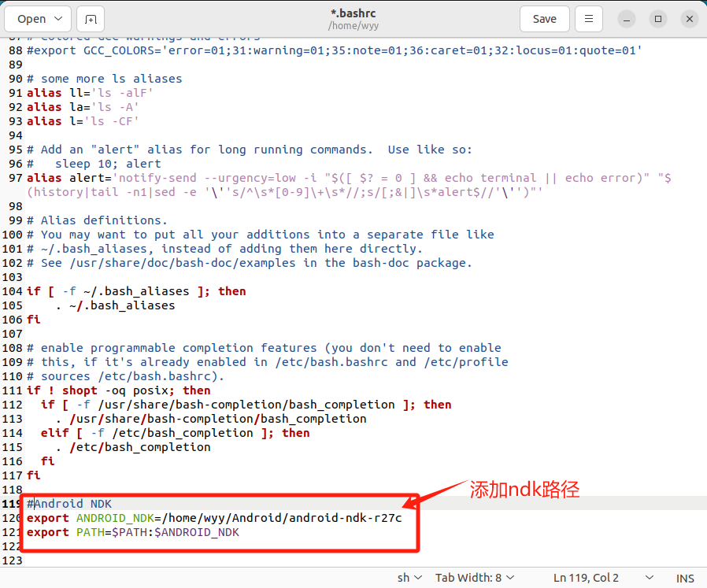Click the alias ll='ls -alF' line

tap(90, 93)
